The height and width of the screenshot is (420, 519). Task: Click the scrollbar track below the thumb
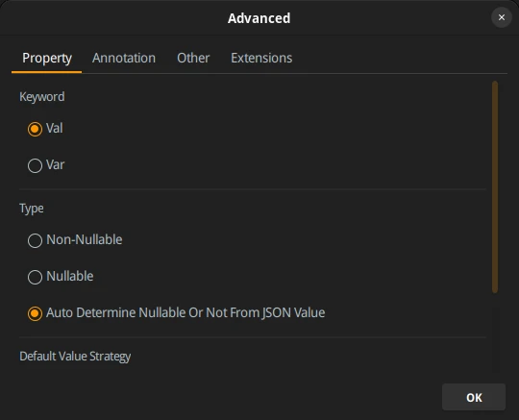click(x=495, y=339)
